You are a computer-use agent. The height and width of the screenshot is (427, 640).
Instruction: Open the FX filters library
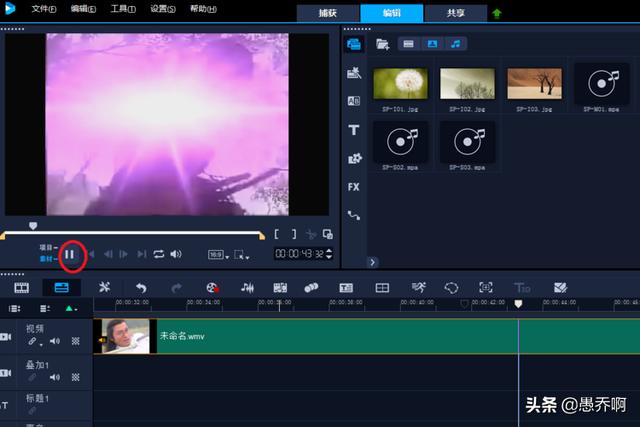pyautogui.click(x=354, y=187)
